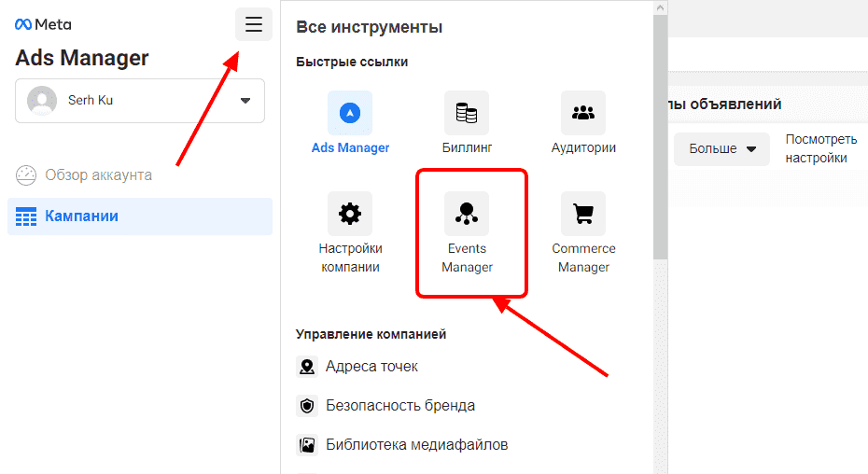Open Events Manager icon

[x=467, y=214]
